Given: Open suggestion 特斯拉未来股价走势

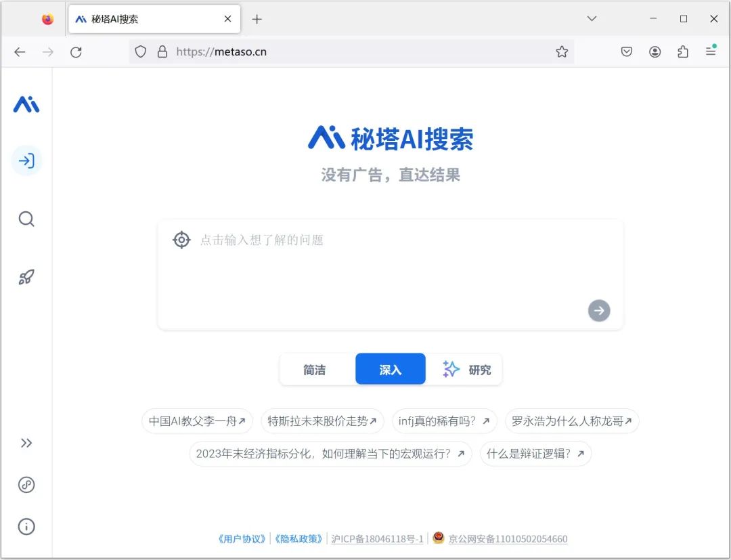Looking at the screenshot, I should [322, 421].
